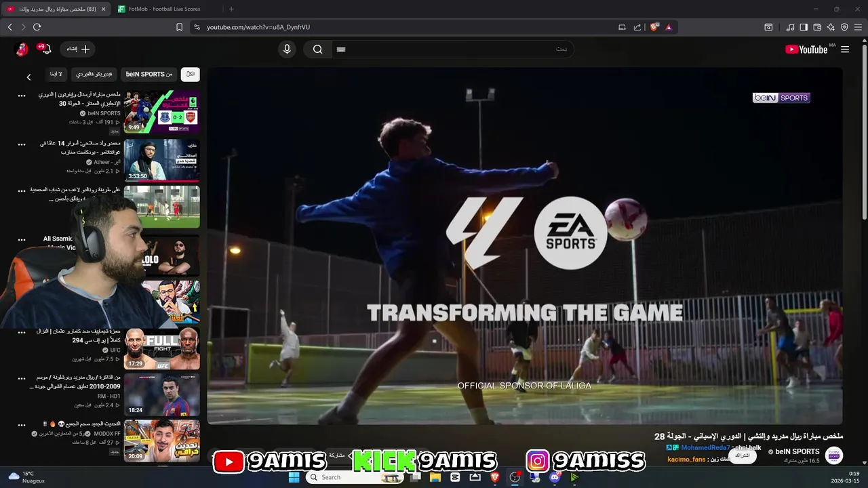Reload the page with the refresh icon

tap(37, 27)
